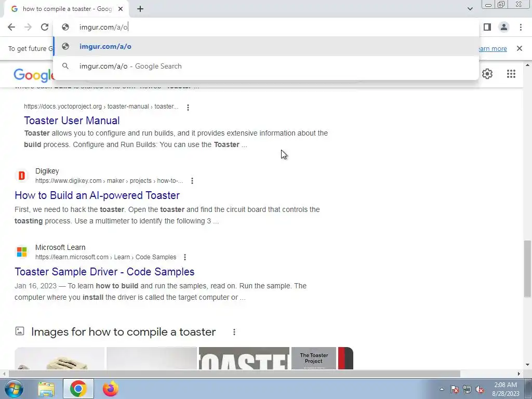Screen dimensions: 532x399
Task: Click the Chrome taskbar icon
Action: click(x=78, y=389)
